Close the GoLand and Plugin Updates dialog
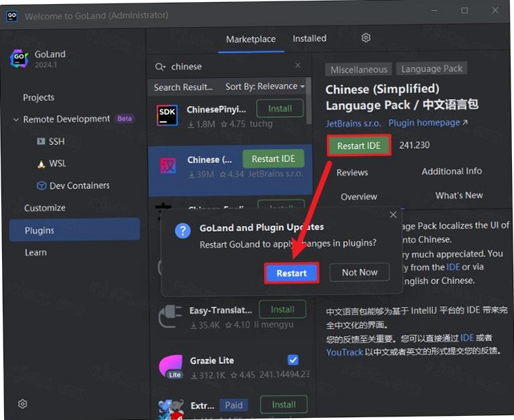 click(393, 214)
